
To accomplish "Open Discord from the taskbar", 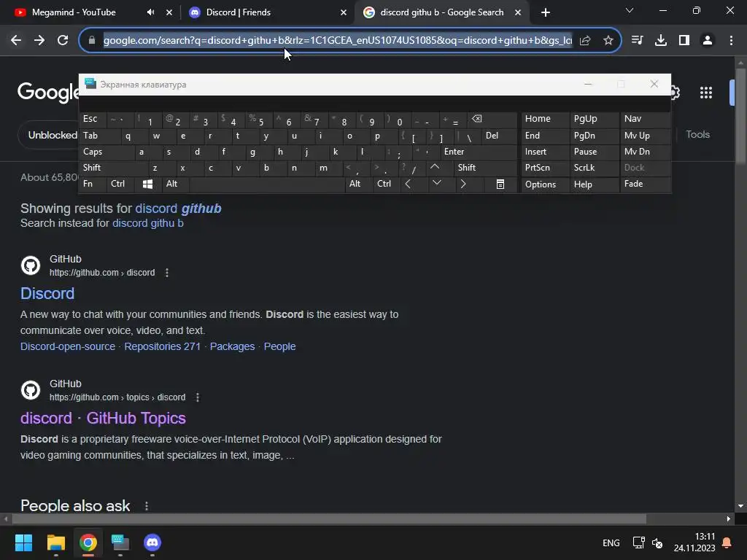I will point(152,542).
